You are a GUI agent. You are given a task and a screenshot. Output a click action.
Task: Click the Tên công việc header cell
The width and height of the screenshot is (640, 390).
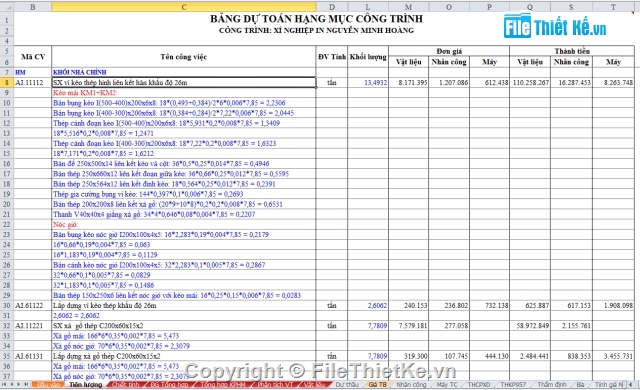[184, 57]
